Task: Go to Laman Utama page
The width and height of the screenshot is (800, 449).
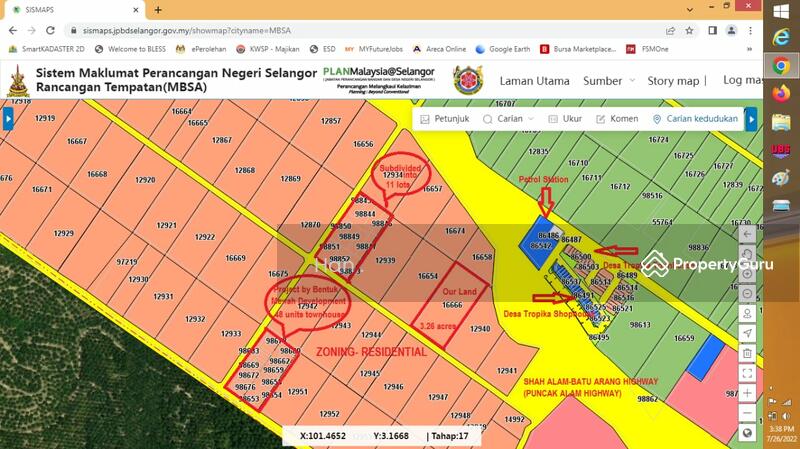Action: [x=534, y=81]
